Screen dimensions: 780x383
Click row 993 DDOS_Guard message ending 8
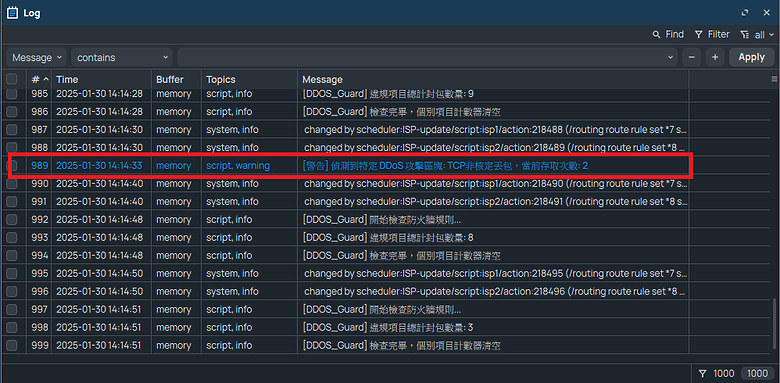(388, 238)
